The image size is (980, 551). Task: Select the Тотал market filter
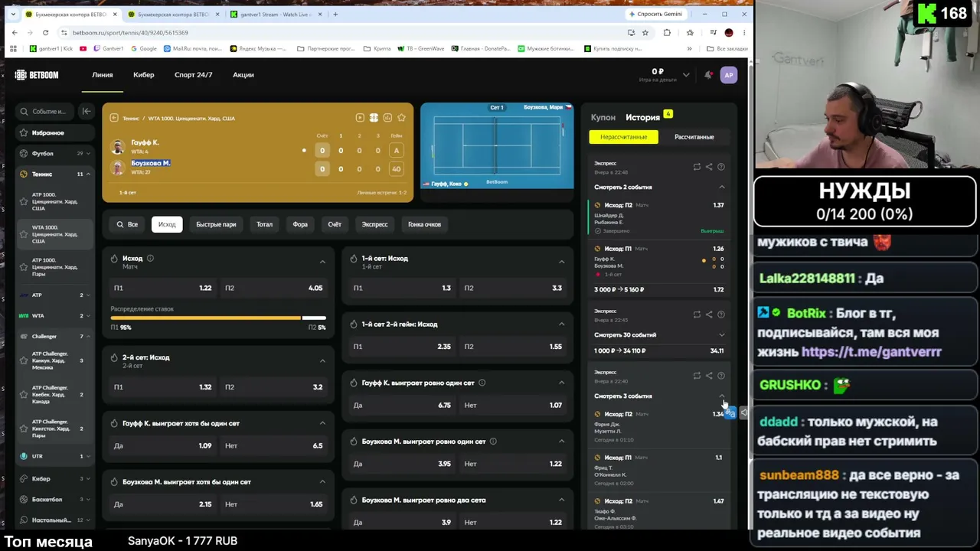pos(264,224)
